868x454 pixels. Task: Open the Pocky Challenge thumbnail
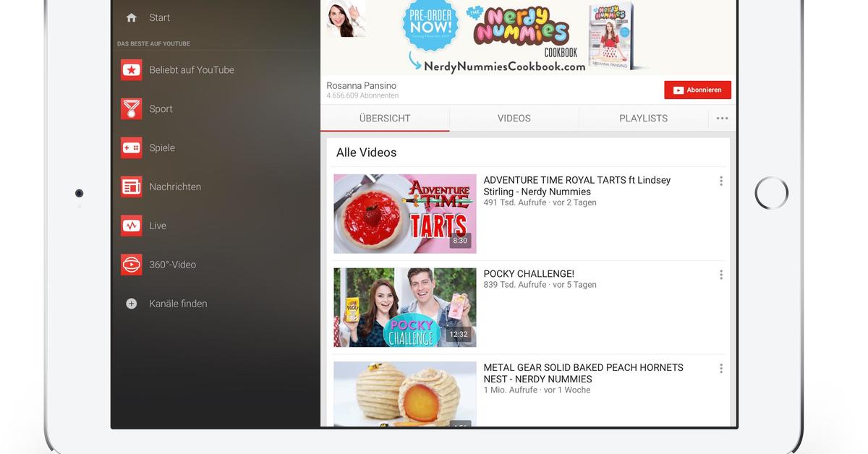(x=405, y=308)
